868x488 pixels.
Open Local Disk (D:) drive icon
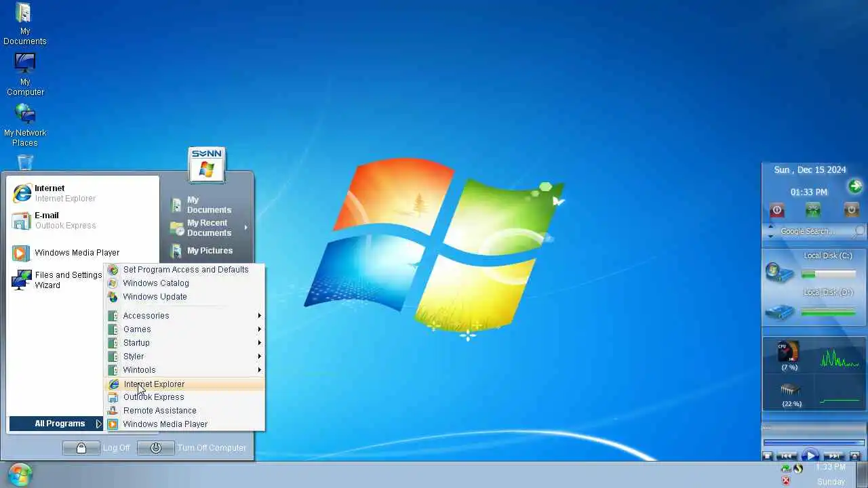coord(780,312)
